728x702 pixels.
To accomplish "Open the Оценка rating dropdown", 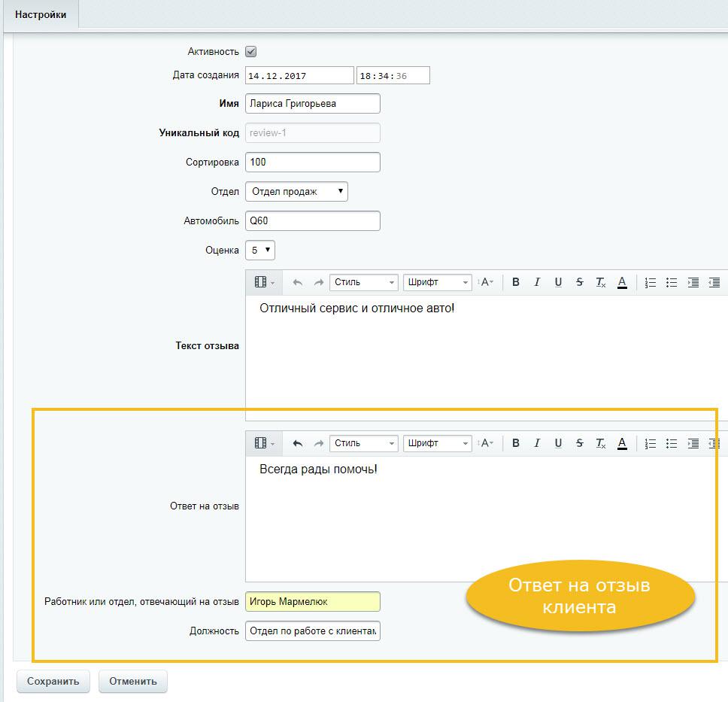I will click(x=260, y=250).
